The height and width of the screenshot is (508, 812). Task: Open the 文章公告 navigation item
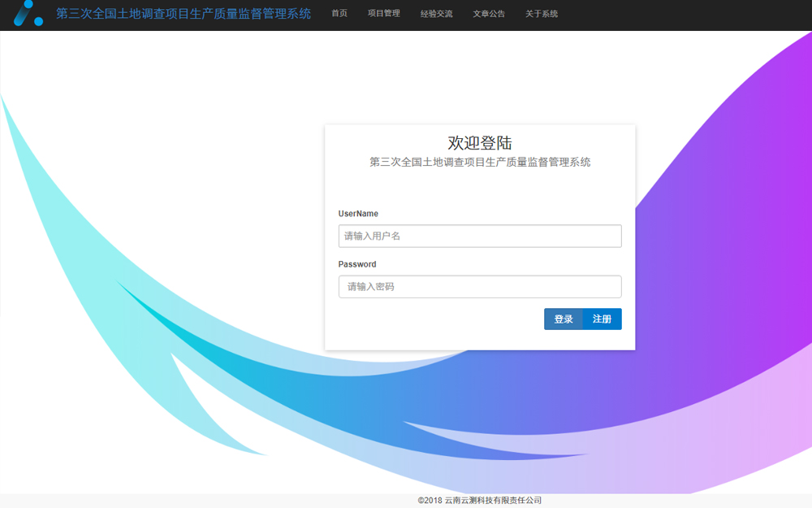pyautogui.click(x=489, y=14)
